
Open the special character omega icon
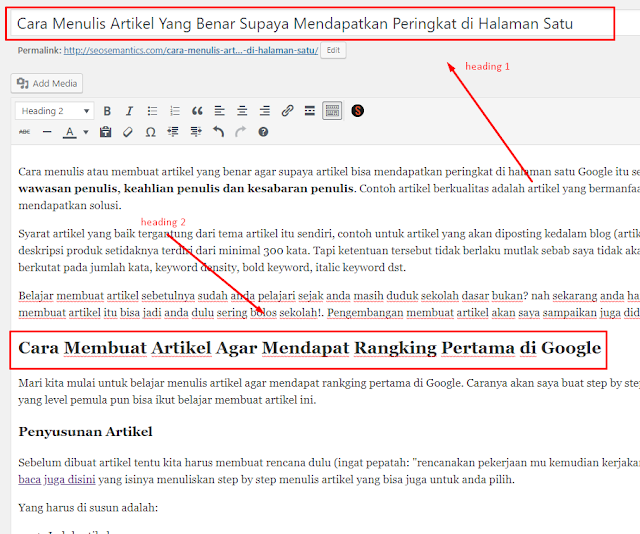tap(151, 132)
